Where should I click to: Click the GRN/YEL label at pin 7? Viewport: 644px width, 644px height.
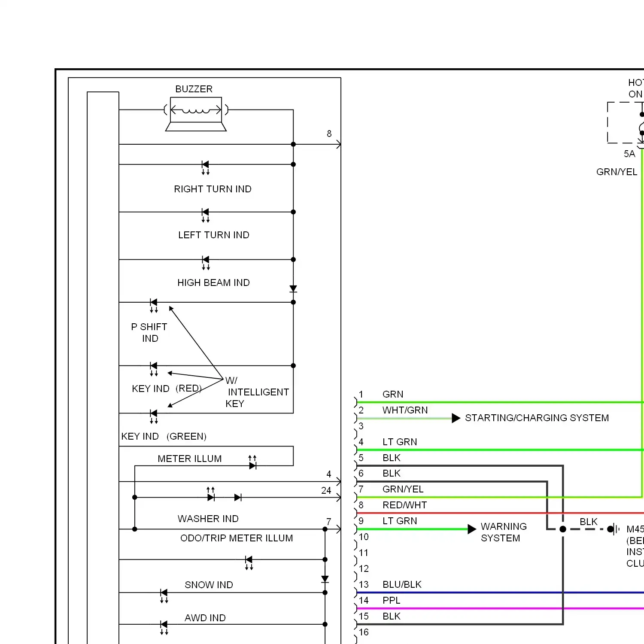pyautogui.click(x=403, y=489)
